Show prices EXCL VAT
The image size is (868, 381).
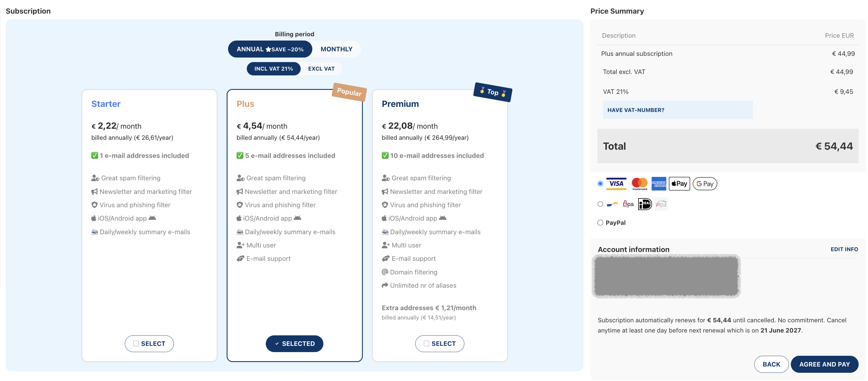coord(321,69)
